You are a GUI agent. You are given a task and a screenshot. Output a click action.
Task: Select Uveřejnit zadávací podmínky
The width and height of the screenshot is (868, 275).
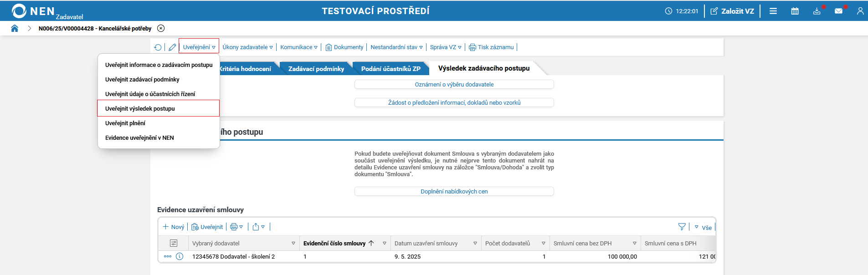click(159, 80)
